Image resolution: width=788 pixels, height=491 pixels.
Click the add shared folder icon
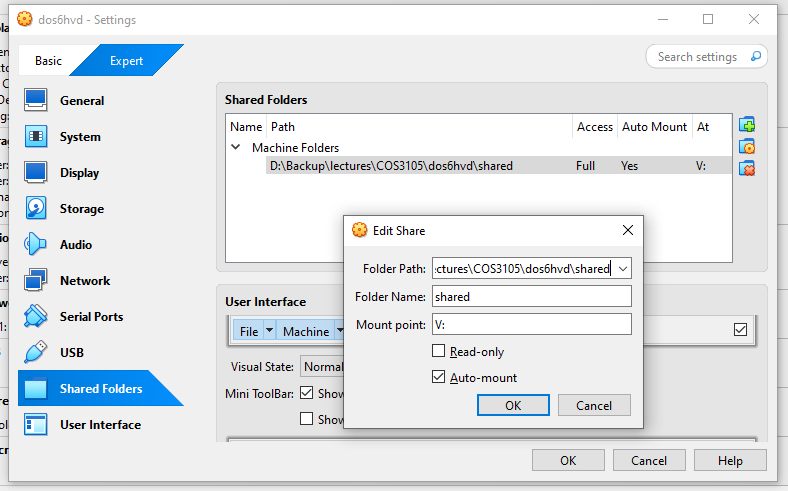coord(747,125)
